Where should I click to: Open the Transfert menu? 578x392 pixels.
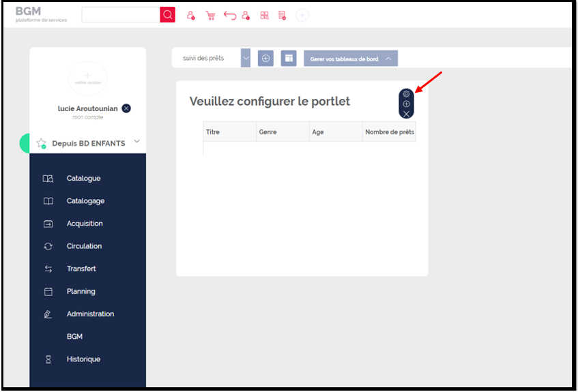coord(81,269)
